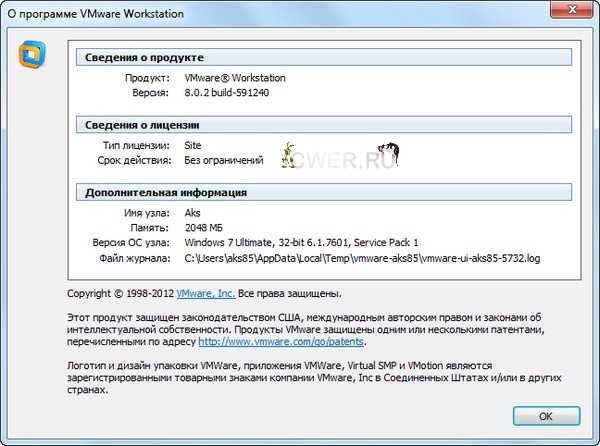Open the VMware, Inc. hyperlink
This screenshot has width=600, height=446.
click(x=206, y=294)
